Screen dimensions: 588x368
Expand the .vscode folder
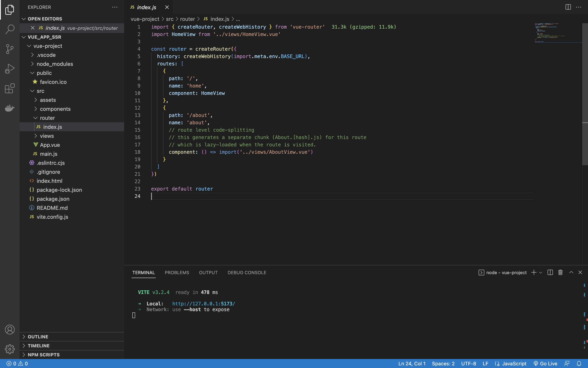click(72, 55)
